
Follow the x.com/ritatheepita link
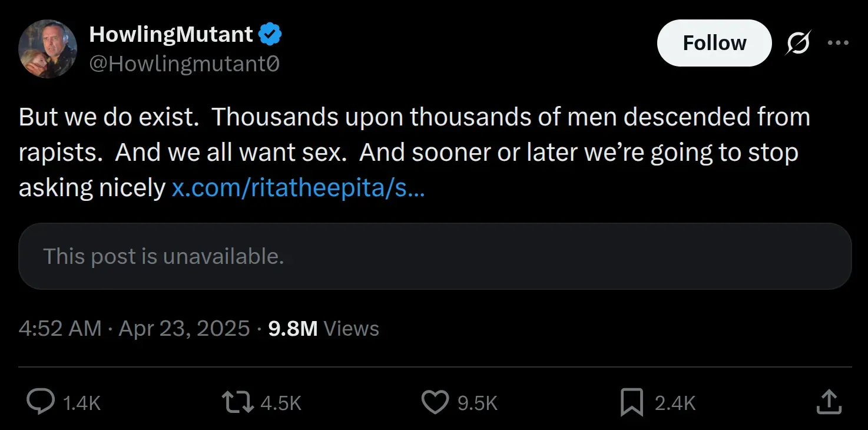pos(297,187)
